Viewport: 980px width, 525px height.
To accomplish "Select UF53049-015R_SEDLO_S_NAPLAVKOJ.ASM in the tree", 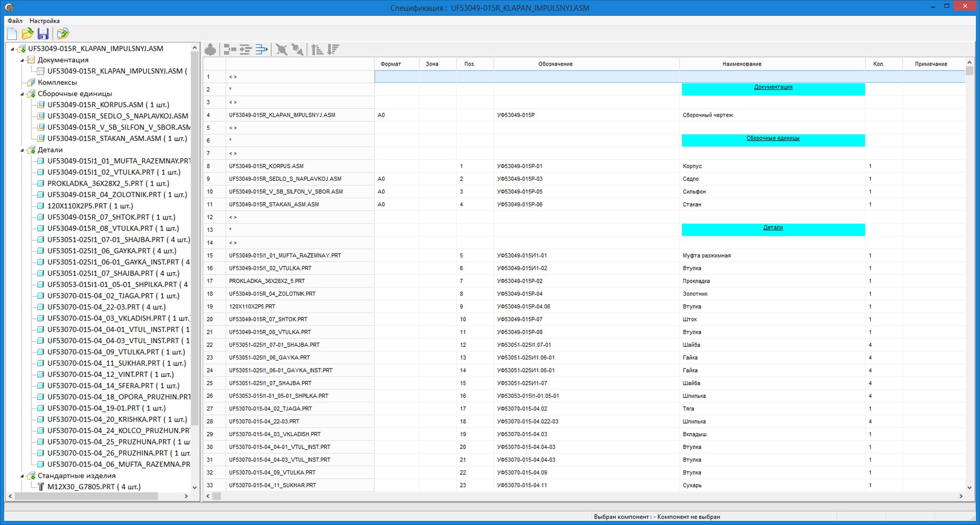I will pos(118,116).
